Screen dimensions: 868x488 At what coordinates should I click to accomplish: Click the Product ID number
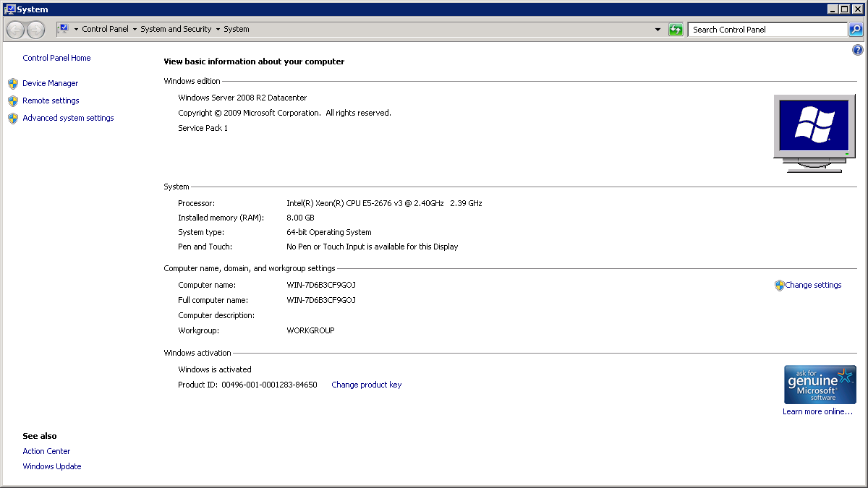(269, 385)
